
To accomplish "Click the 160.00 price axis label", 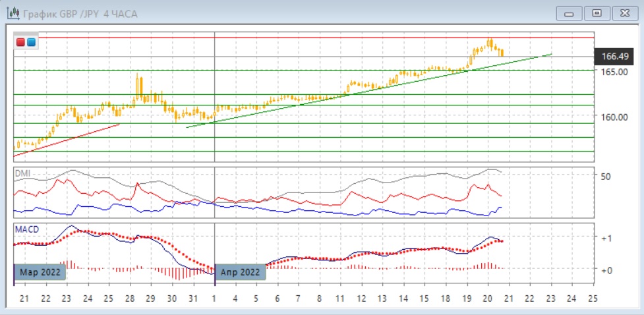I will point(615,117).
